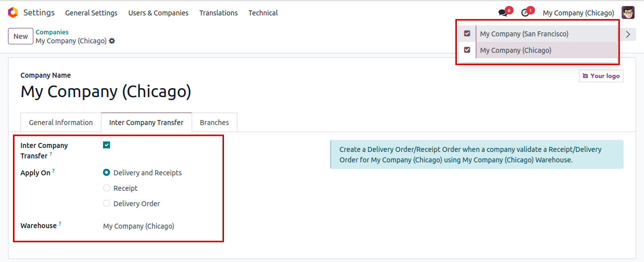Click the user avatar picture

click(x=628, y=13)
